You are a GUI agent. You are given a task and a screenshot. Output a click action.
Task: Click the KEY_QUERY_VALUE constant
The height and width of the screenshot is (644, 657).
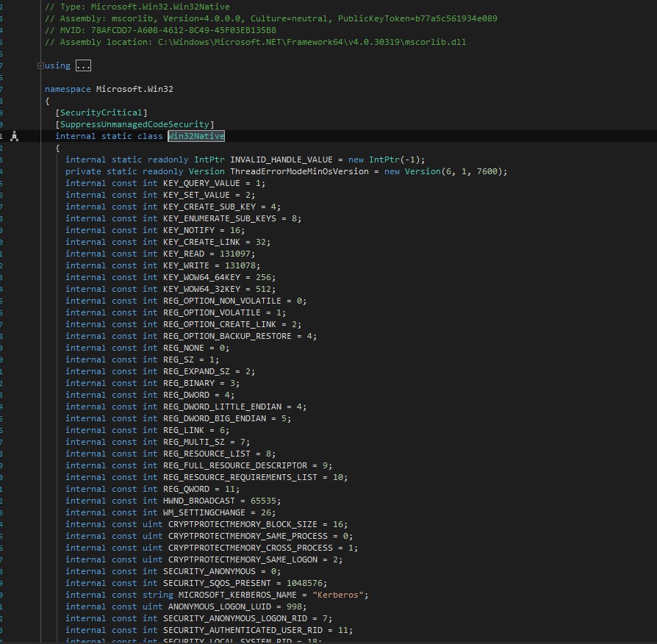coord(201,183)
